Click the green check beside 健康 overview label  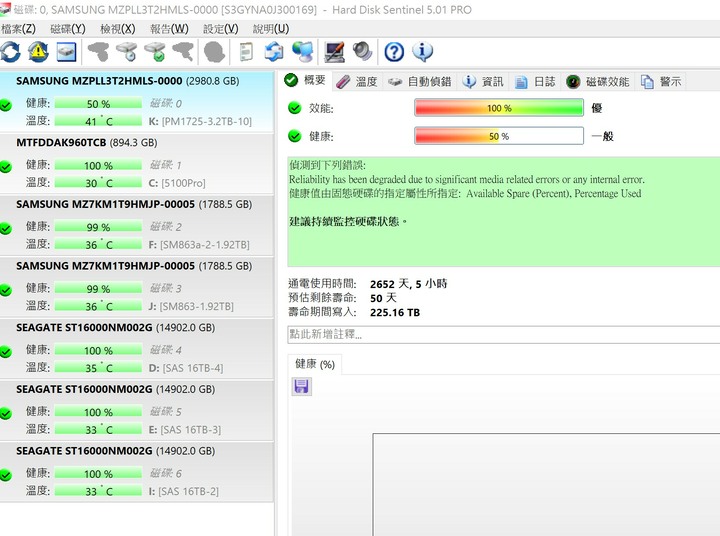pos(294,136)
